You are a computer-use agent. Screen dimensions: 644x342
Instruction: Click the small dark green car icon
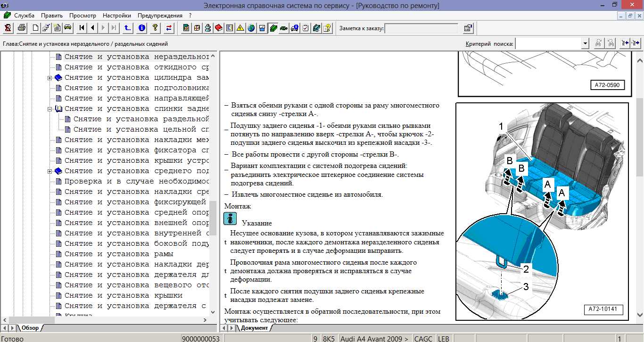pos(284,28)
